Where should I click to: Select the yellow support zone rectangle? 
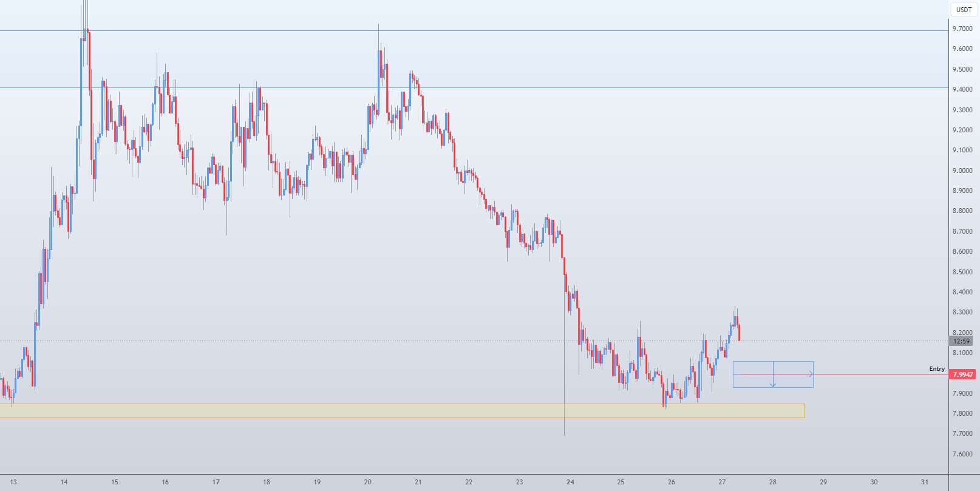point(402,411)
